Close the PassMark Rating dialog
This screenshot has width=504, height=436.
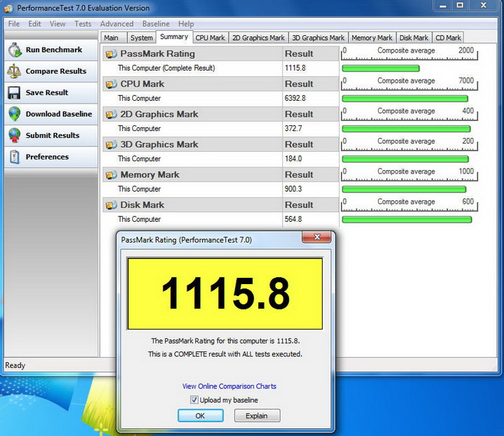pyautogui.click(x=316, y=237)
